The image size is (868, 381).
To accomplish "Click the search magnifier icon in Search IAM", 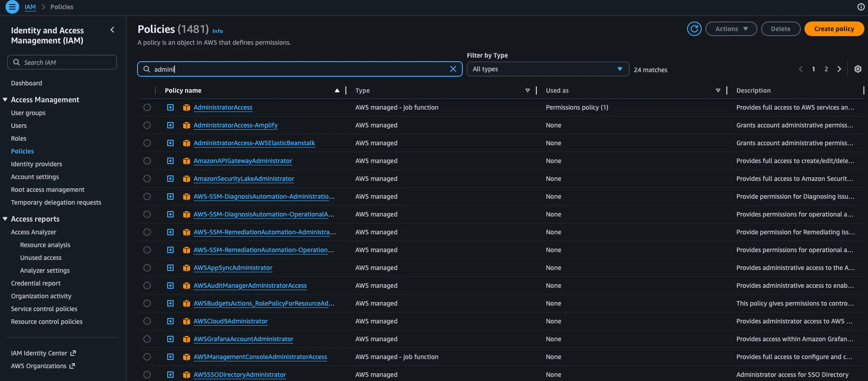I will (x=16, y=62).
